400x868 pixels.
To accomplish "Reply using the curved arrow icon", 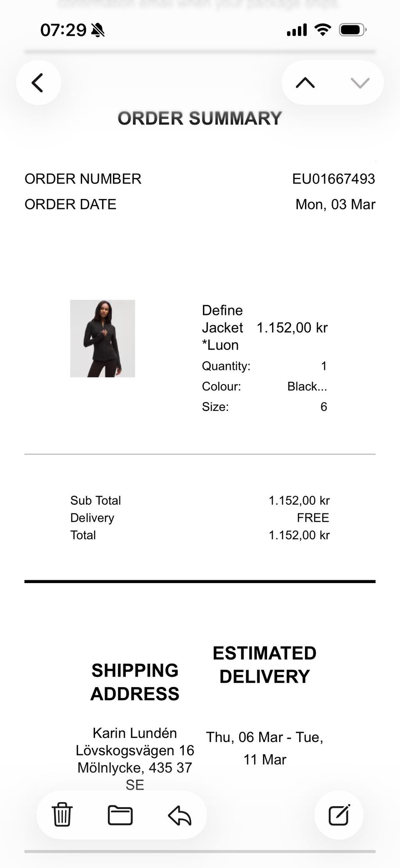I will 180,815.
